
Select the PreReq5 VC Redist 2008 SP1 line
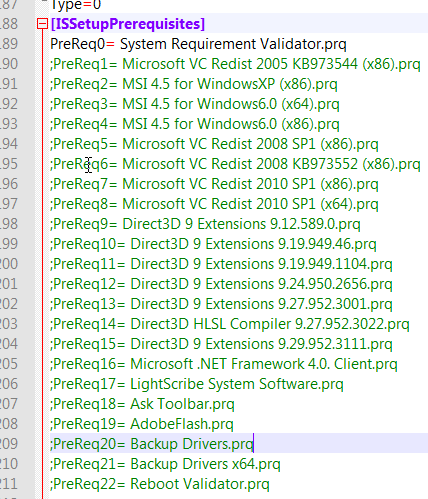pyautogui.click(x=214, y=144)
